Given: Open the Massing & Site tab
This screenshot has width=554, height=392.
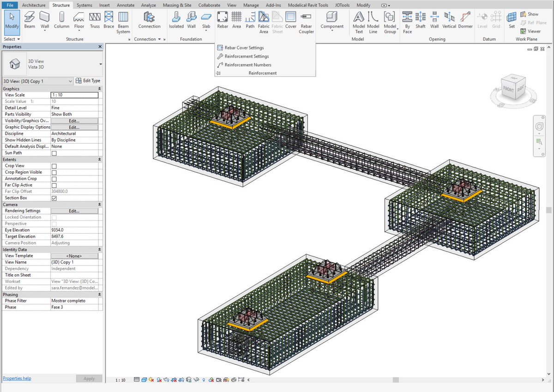Looking at the screenshot, I should tap(178, 5).
